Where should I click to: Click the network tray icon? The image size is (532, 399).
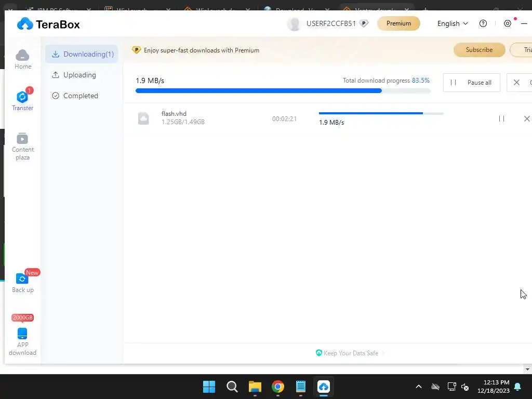pyautogui.click(x=451, y=387)
